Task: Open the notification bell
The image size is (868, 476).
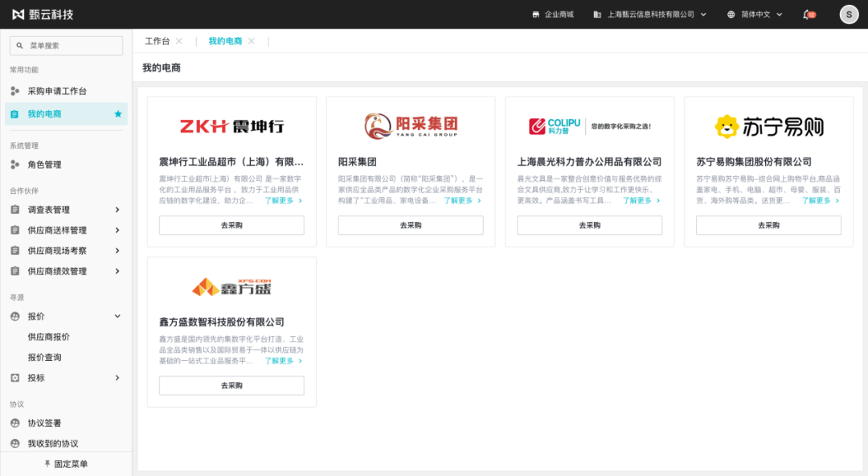Action: click(x=808, y=14)
